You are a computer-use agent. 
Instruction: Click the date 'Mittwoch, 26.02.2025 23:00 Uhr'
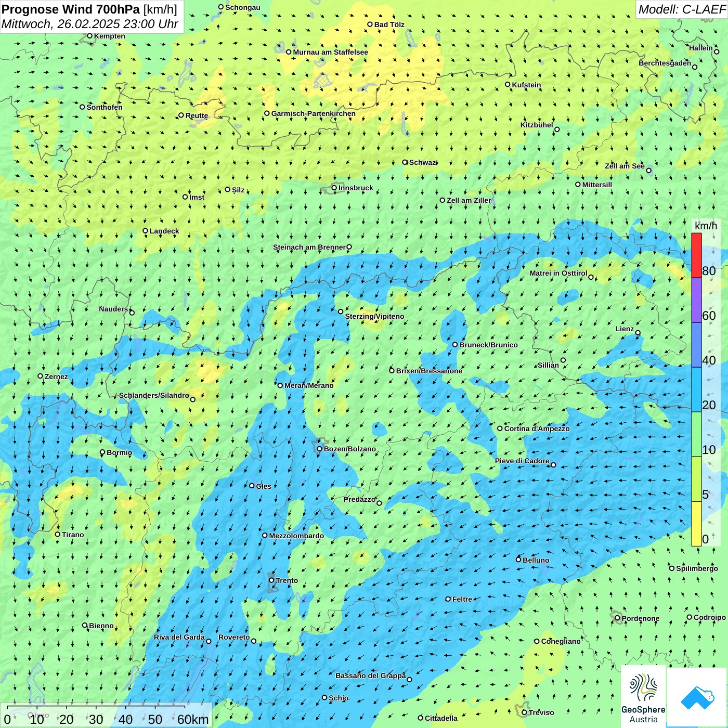click(90, 24)
